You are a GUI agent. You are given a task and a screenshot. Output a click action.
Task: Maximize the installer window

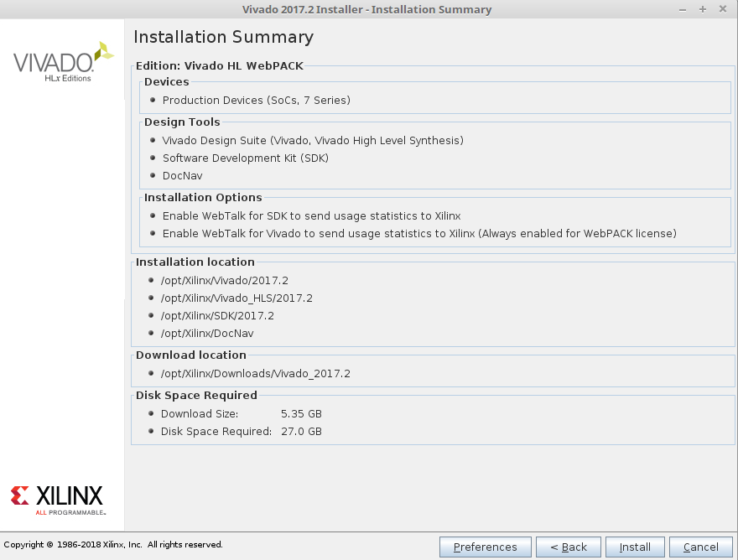point(703,9)
